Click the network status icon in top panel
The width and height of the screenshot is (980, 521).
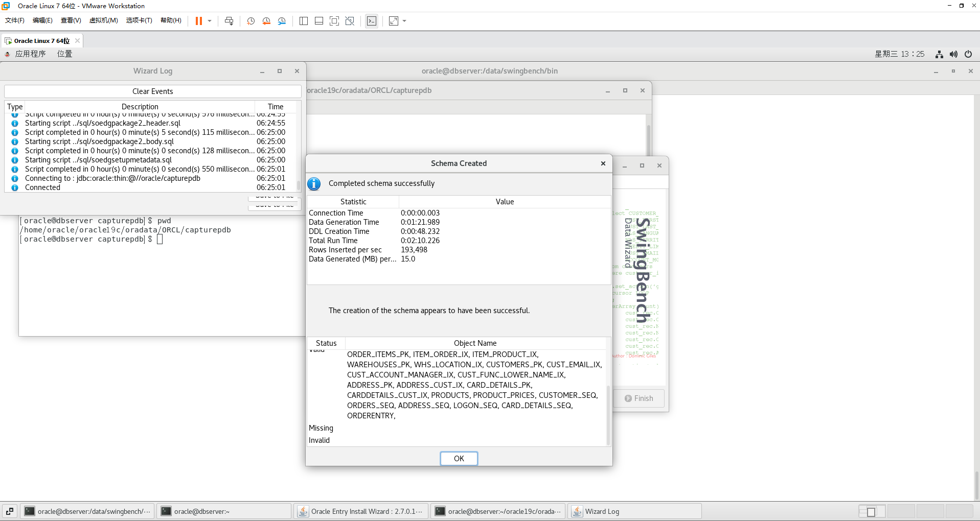click(x=939, y=54)
